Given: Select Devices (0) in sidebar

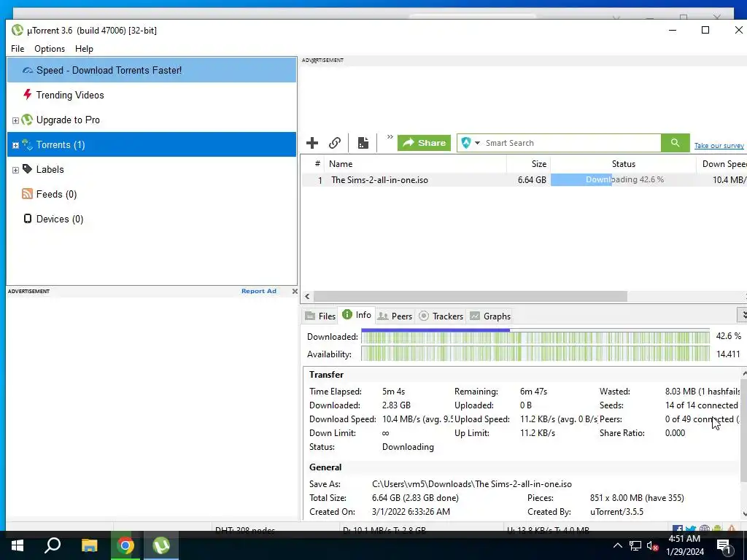Looking at the screenshot, I should pyautogui.click(x=152, y=219).
